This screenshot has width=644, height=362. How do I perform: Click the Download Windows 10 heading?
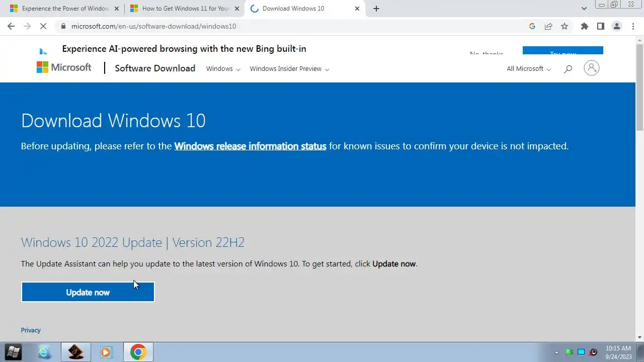[x=113, y=121]
